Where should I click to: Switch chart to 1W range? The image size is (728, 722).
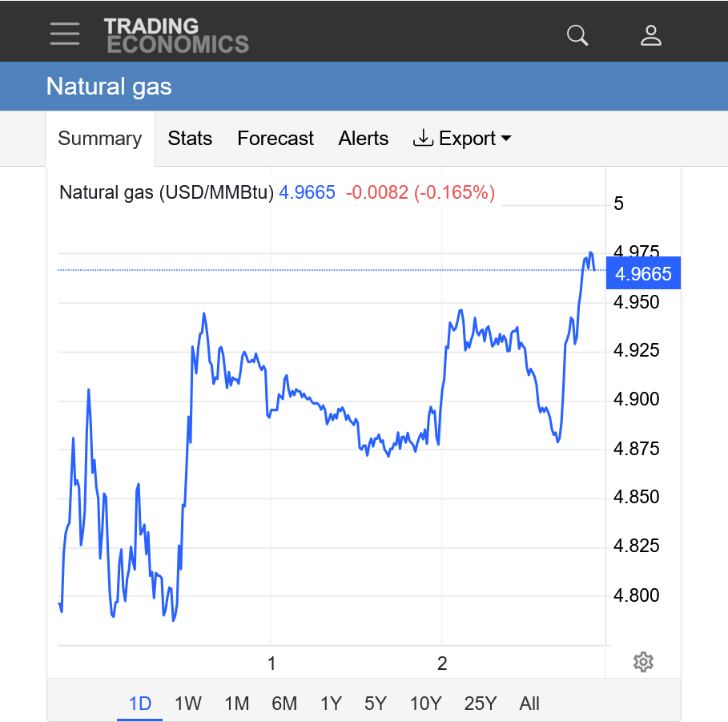click(x=188, y=704)
